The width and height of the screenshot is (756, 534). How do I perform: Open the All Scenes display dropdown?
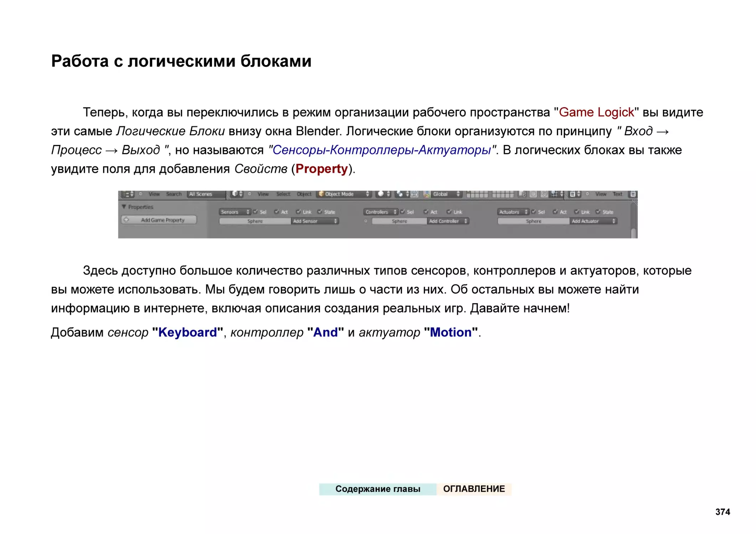click(207, 194)
